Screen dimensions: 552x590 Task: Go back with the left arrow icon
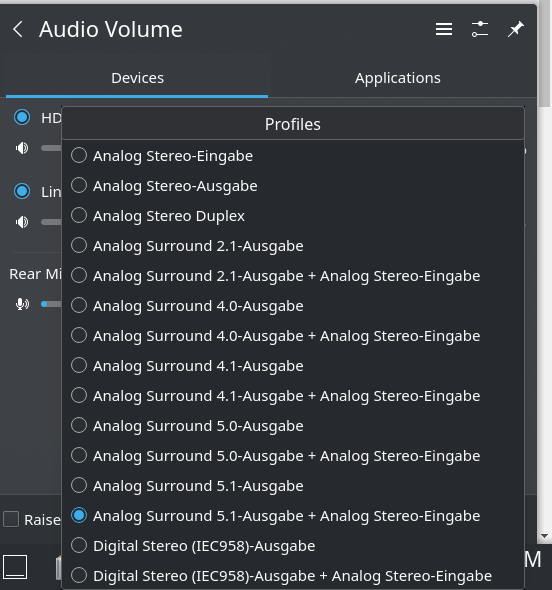click(18, 29)
